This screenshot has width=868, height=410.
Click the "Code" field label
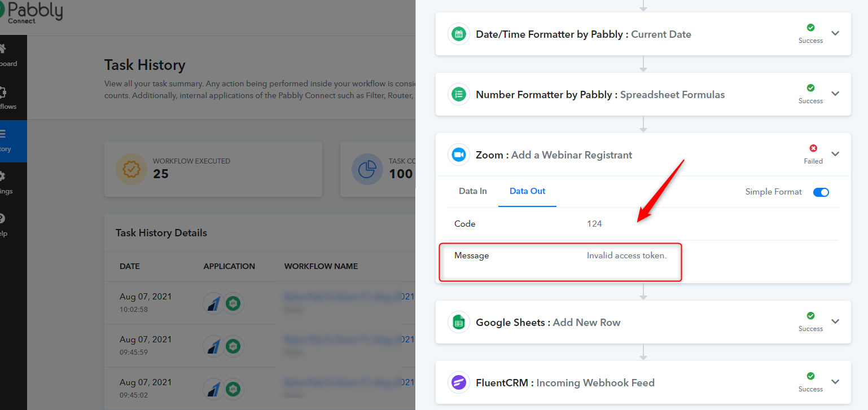(465, 224)
